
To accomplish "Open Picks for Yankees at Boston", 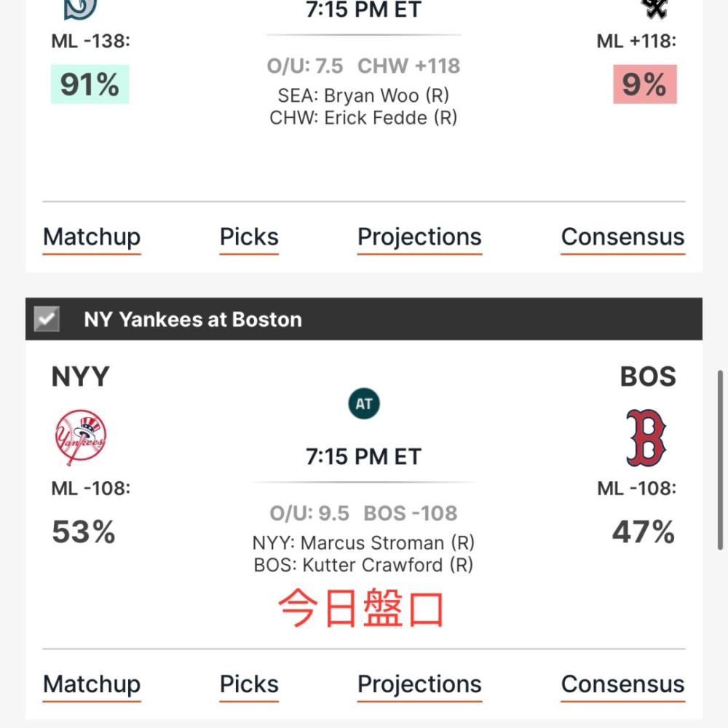I will tap(249, 684).
